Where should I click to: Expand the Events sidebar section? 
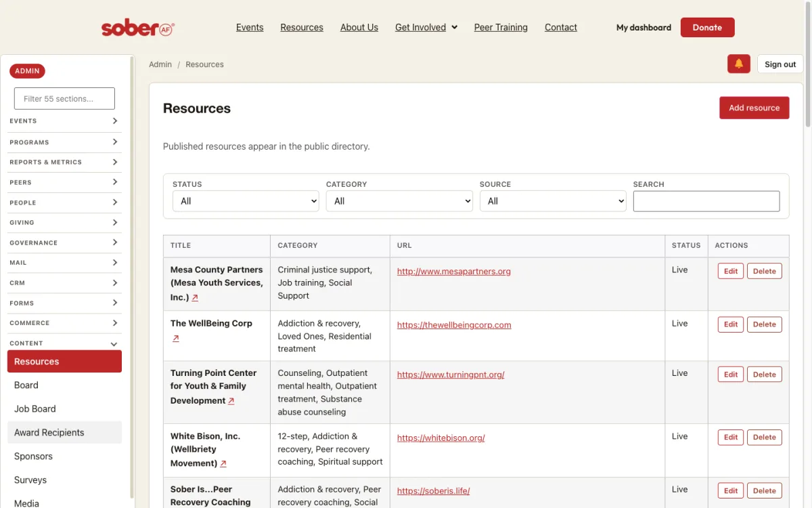[x=64, y=121]
